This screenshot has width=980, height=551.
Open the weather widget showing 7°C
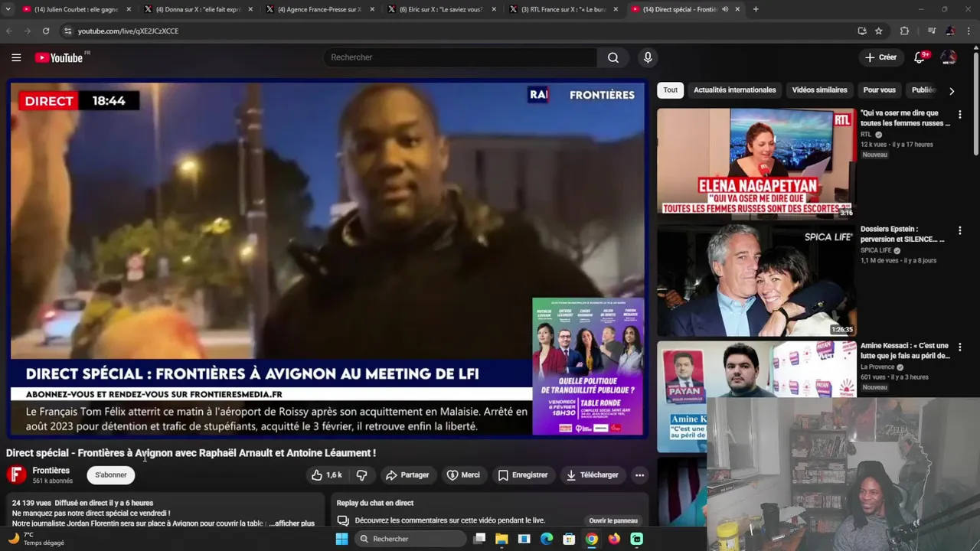tap(36, 539)
